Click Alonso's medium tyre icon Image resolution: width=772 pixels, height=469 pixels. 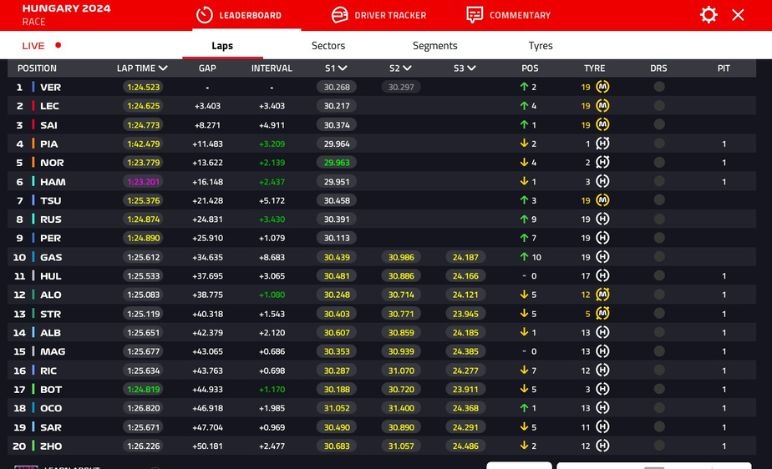(x=603, y=295)
